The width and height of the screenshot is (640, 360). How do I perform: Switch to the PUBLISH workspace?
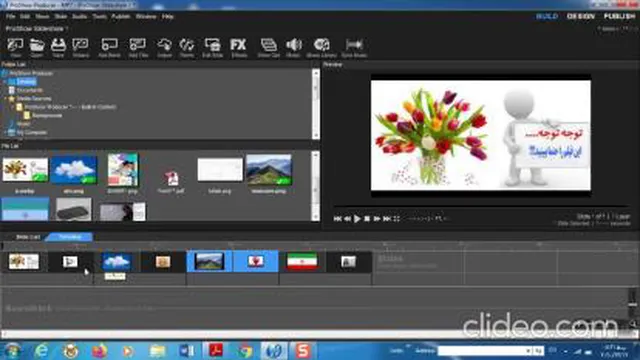click(619, 16)
